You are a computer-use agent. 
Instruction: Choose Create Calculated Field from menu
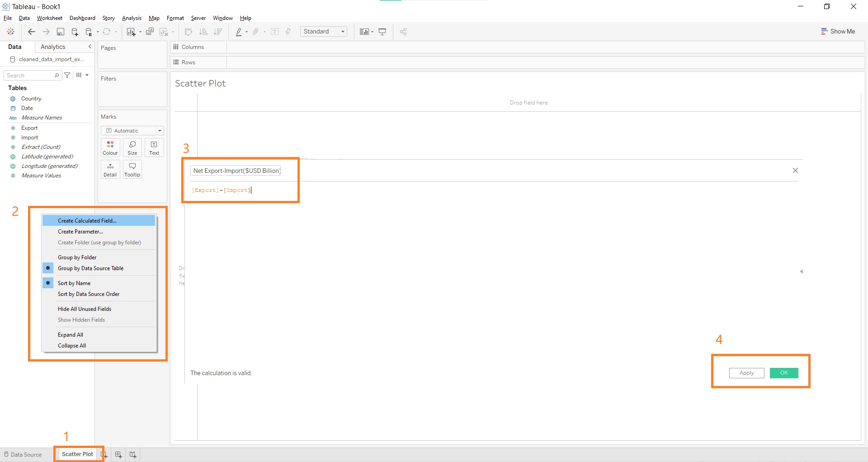point(87,221)
